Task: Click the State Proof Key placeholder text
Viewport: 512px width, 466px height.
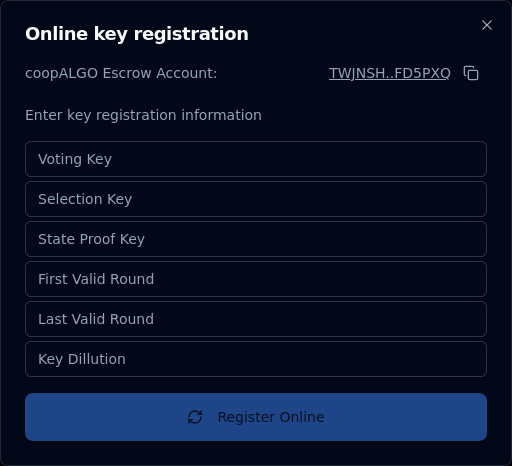Action: [91, 239]
